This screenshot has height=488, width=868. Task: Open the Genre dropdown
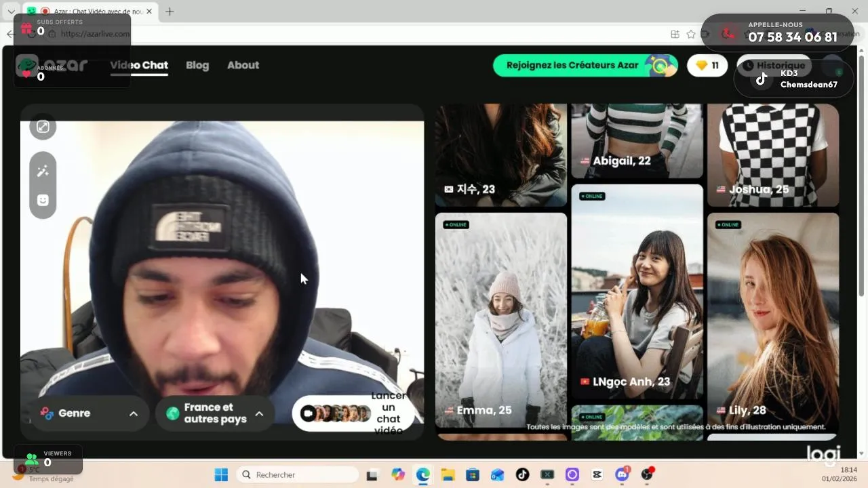pyautogui.click(x=90, y=413)
